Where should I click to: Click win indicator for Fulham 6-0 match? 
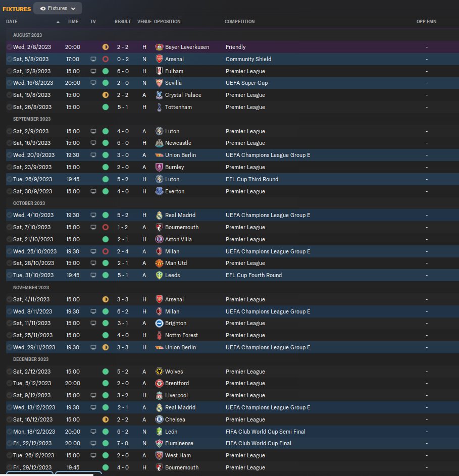(106, 71)
